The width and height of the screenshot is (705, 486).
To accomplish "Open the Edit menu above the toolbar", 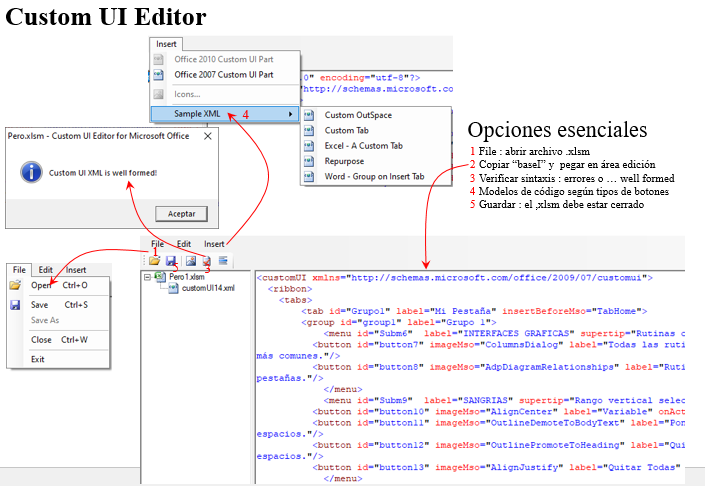I will [184, 244].
